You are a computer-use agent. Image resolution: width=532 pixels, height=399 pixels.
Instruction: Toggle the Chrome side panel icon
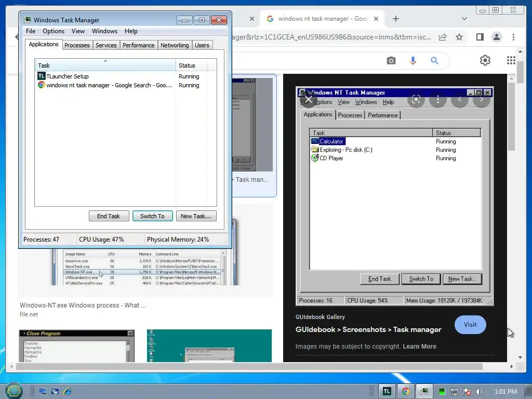tap(480, 37)
